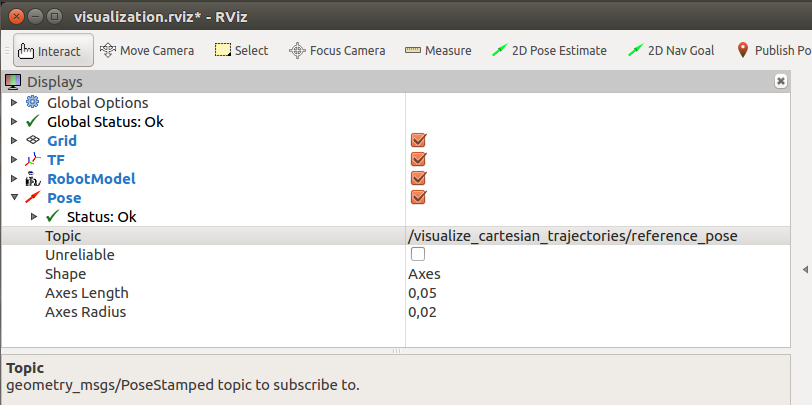
Task: Close the Displays panel
Action: coord(780,81)
